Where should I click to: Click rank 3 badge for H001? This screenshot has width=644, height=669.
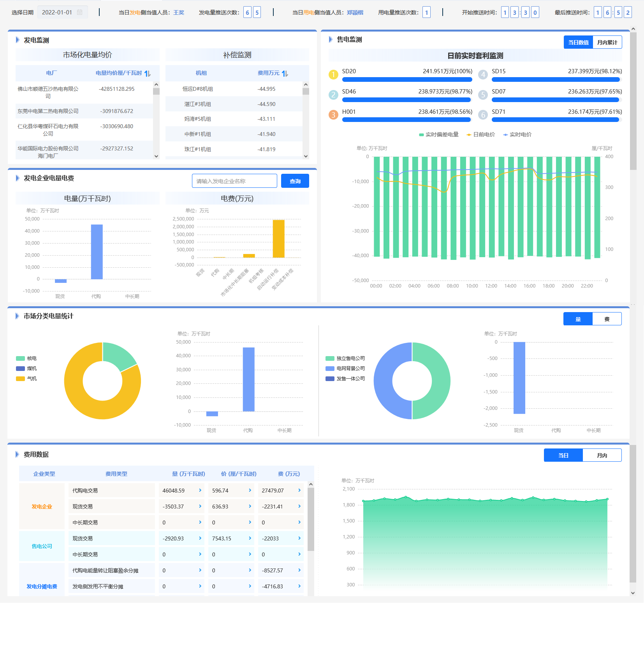[x=333, y=115]
